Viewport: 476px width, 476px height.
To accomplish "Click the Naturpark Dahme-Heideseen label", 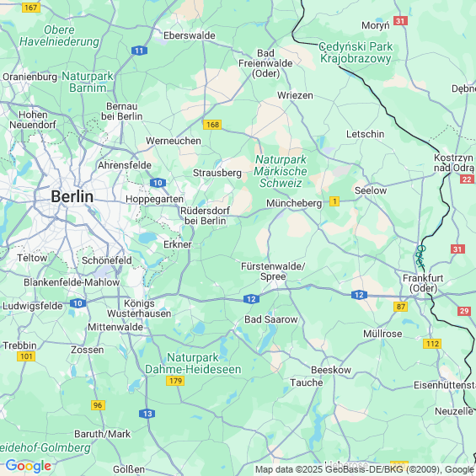I will pos(193,363).
